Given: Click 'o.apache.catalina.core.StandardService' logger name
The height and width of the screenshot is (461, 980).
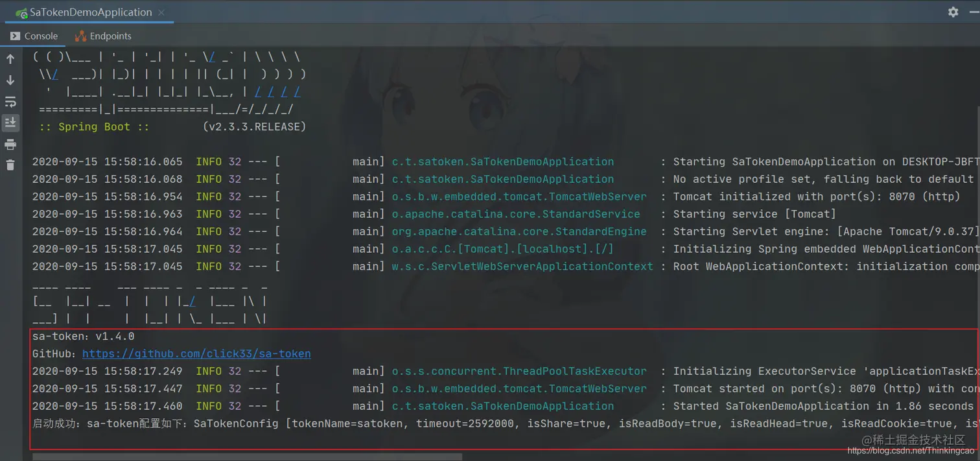Looking at the screenshot, I should coord(516,214).
